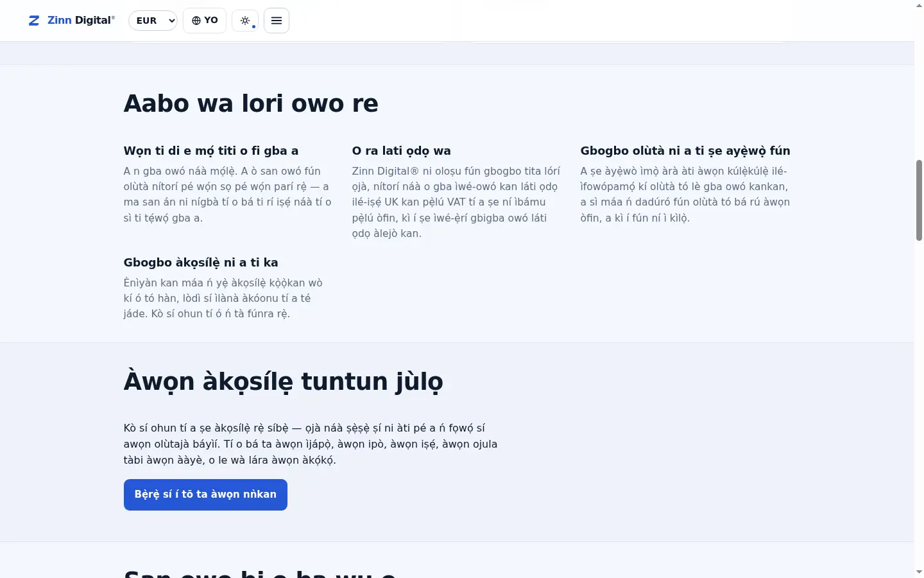Click the paragraph starting 'A n gba owó náà mọ́lẹ̀'

228,195
